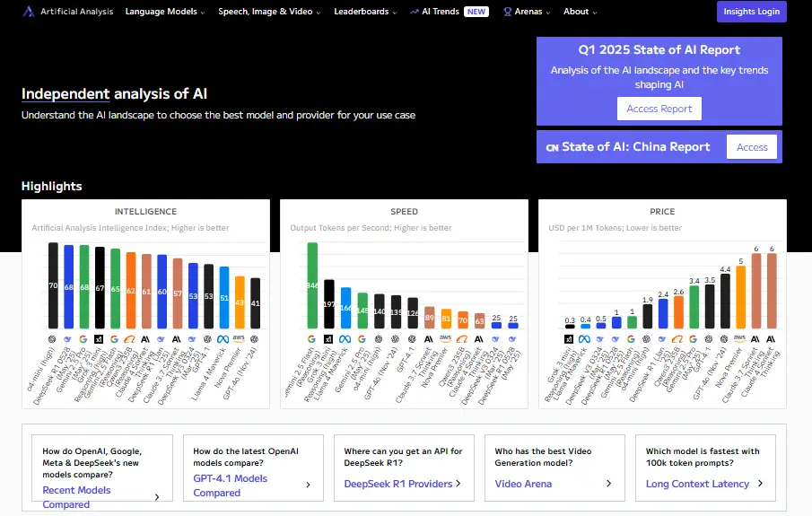The width and height of the screenshot is (812, 516).
Task: Open the GPT-4.1 Models Compared link
Action: (x=230, y=485)
